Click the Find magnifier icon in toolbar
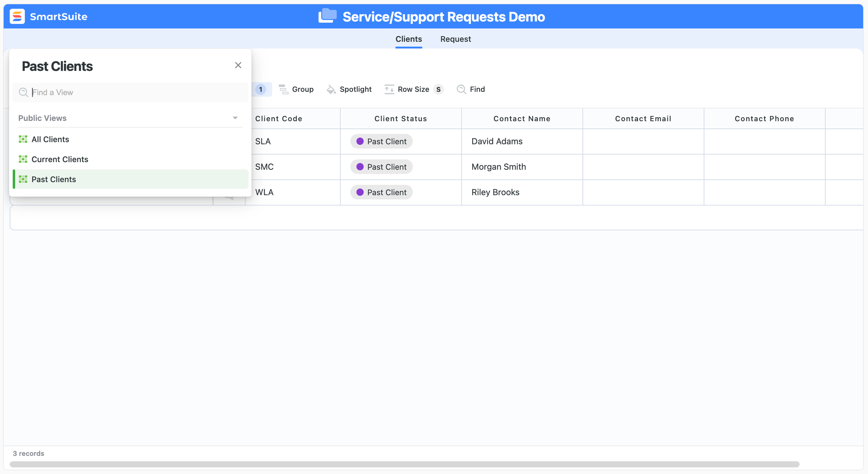 (x=461, y=89)
